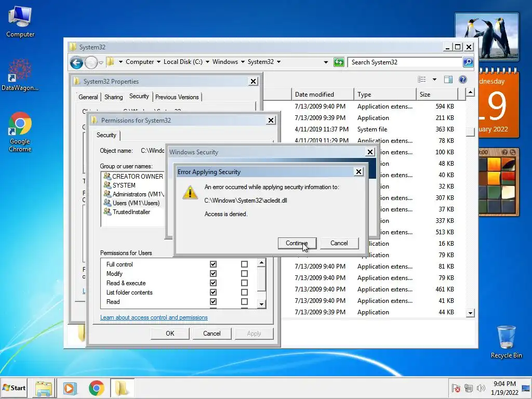Click the Search System32 input field
This screenshot has width=532, height=399.
(405, 62)
